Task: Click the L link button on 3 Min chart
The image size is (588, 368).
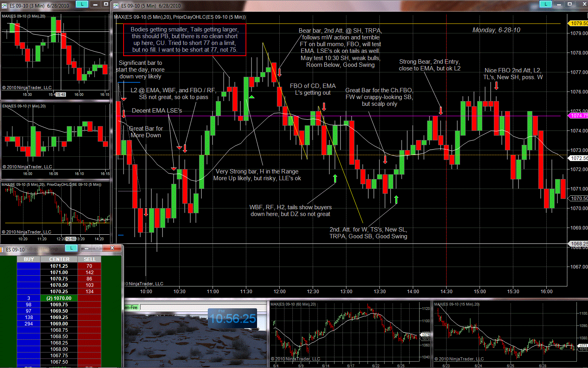Action: tap(82, 4)
